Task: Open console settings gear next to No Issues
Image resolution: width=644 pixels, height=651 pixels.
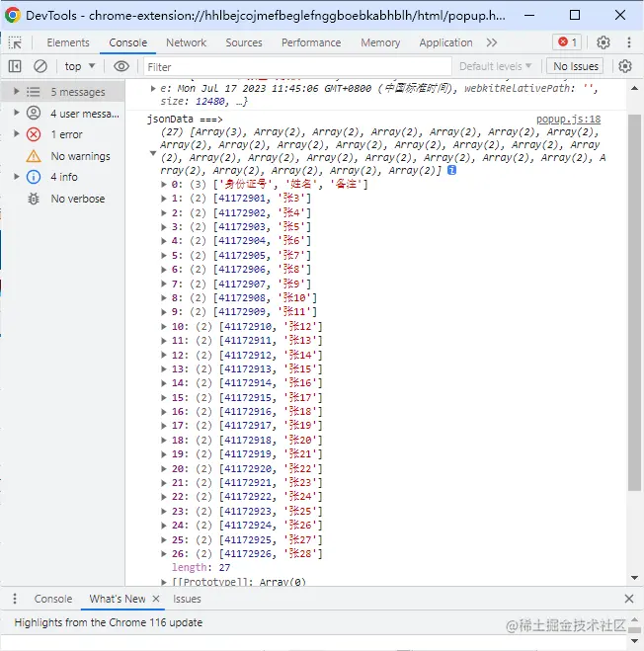Action: click(625, 66)
